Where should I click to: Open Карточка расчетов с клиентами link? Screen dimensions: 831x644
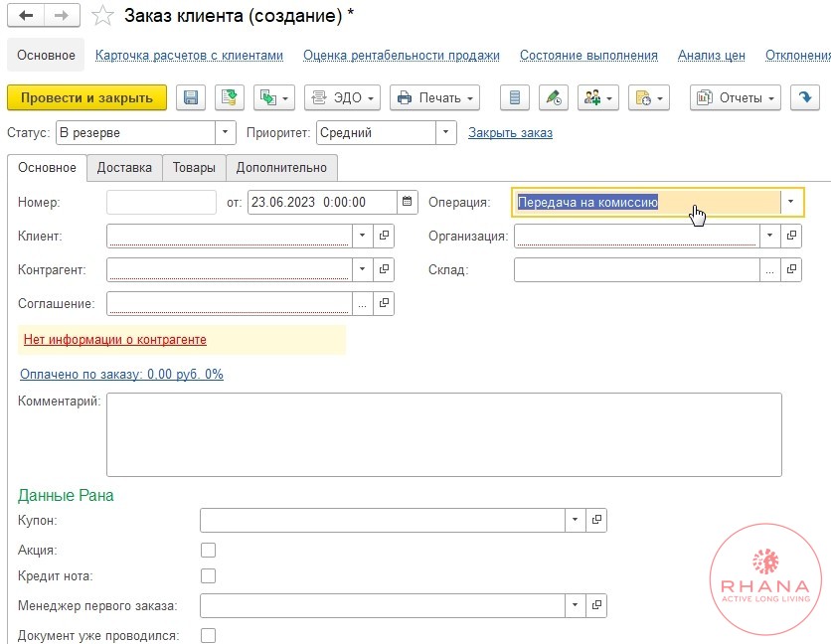click(x=189, y=55)
